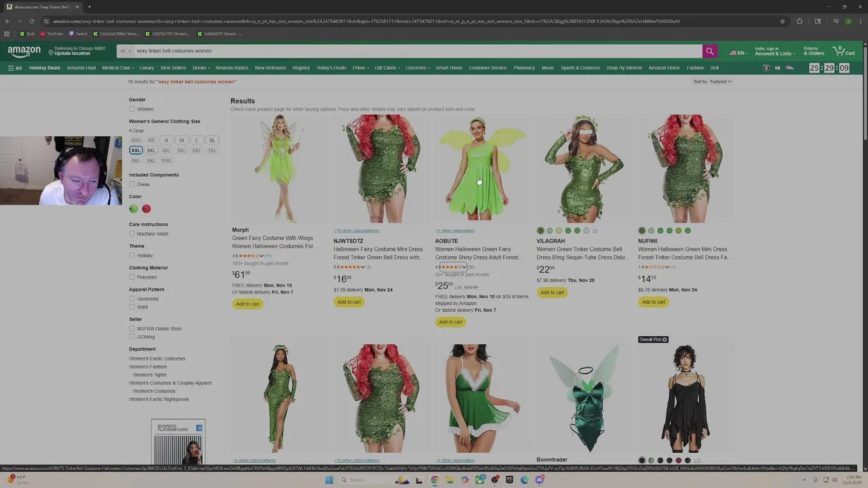Open the Epic Games taskbar icon
Screen dimensions: 868x488
coord(509,480)
